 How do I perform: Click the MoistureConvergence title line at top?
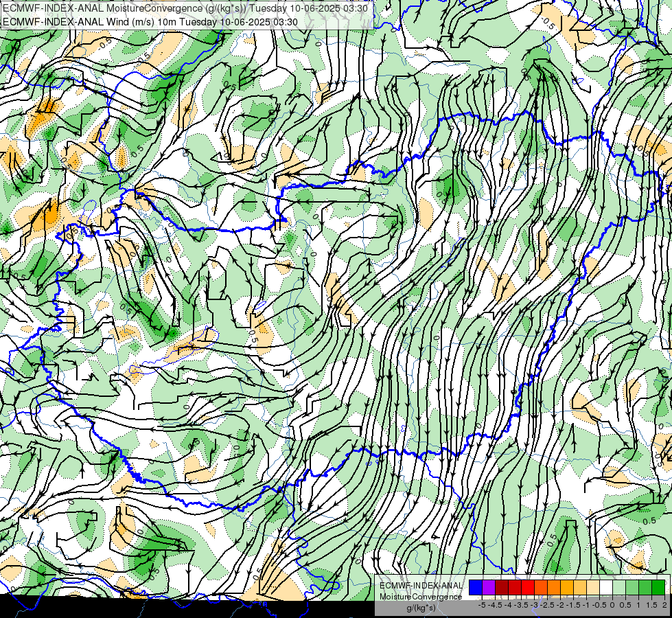(185, 8)
